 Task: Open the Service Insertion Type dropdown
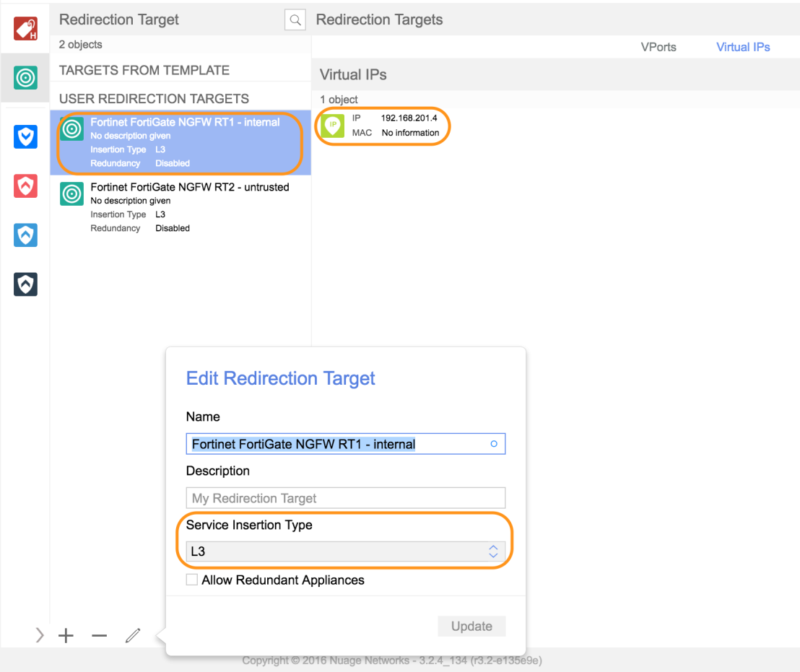tap(345, 551)
